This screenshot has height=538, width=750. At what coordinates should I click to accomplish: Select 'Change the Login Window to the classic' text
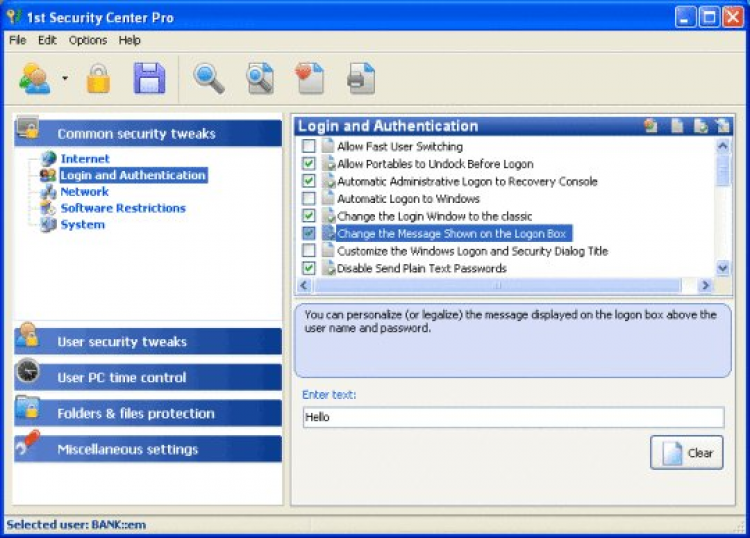pos(435,216)
